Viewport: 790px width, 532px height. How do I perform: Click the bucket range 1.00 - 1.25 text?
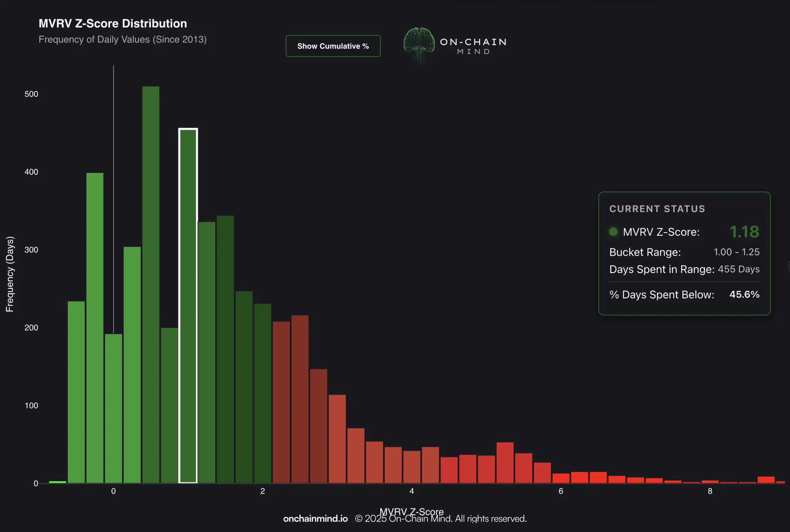736,252
